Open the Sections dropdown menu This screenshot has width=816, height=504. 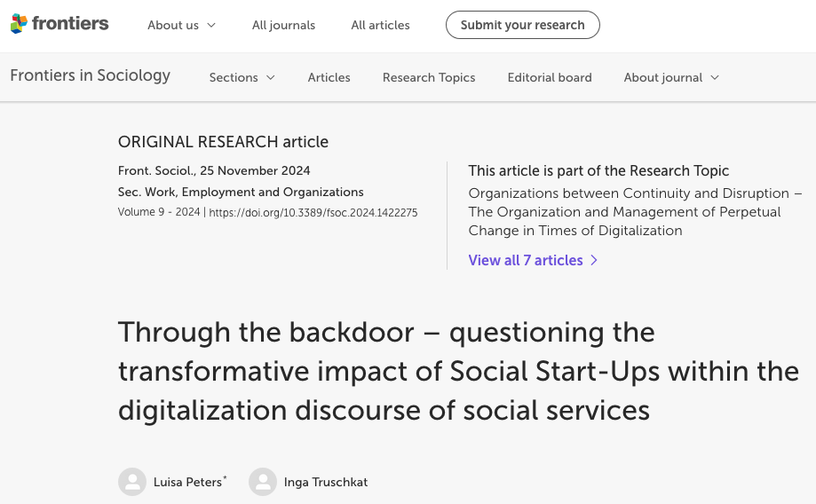pyautogui.click(x=242, y=77)
